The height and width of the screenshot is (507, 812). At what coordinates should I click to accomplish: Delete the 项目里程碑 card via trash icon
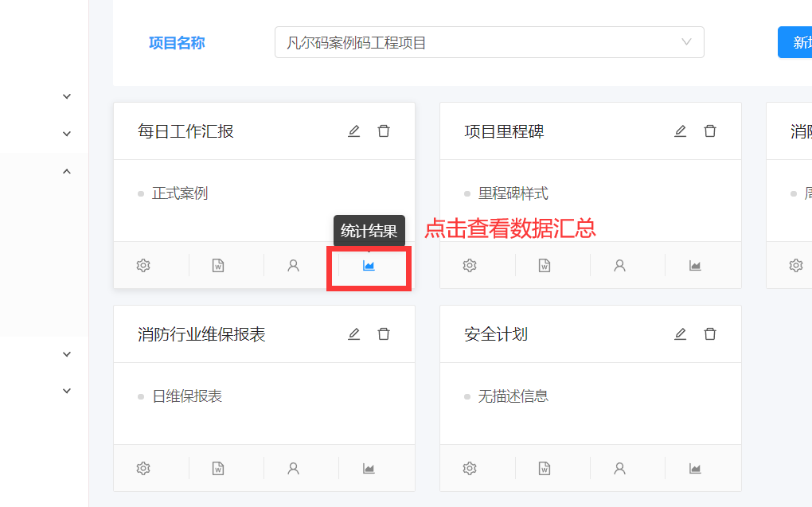[x=710, y=131]
